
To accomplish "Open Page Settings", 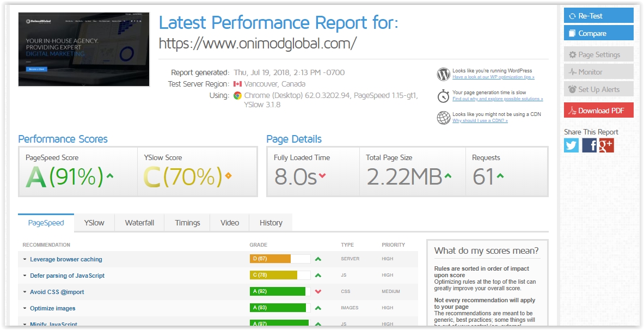I will pyautogui.click(x=598, y=54).
